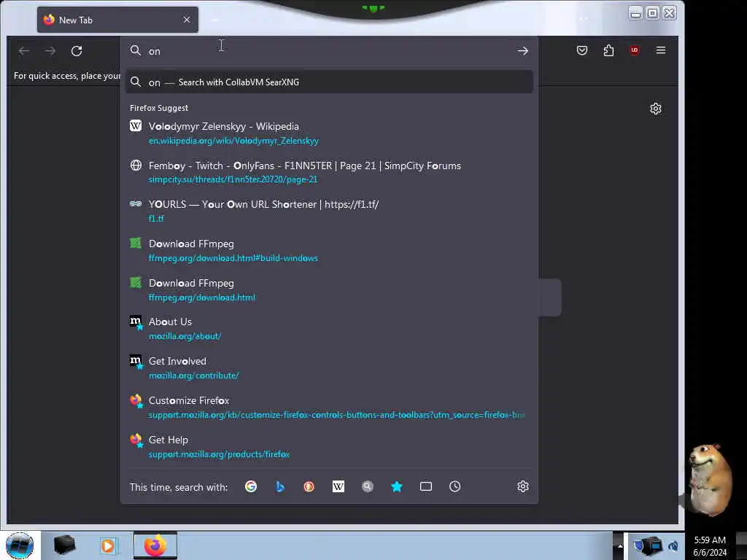This screenshot has width=747, height=560.
Task: Search in open Tabs icon
Action: pos(426,486)
